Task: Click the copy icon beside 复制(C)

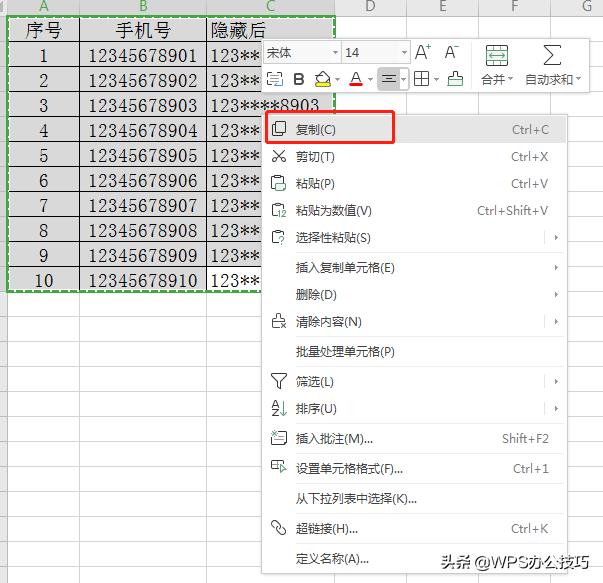Action: pos(279,129)
